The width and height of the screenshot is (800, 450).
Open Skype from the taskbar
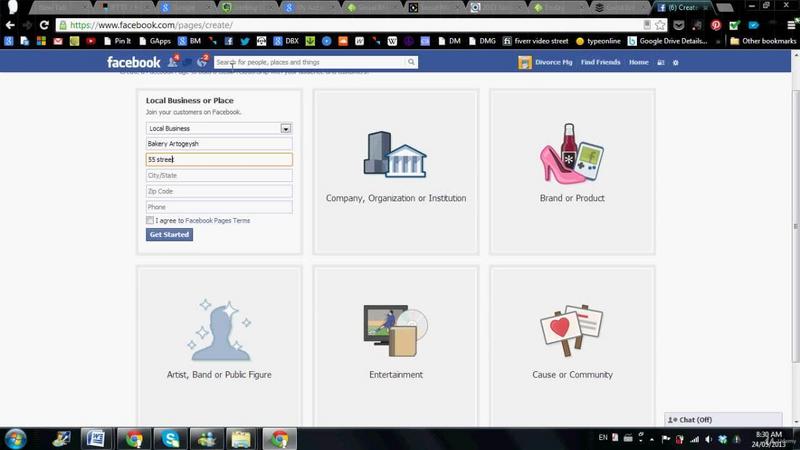click(170, 439)
